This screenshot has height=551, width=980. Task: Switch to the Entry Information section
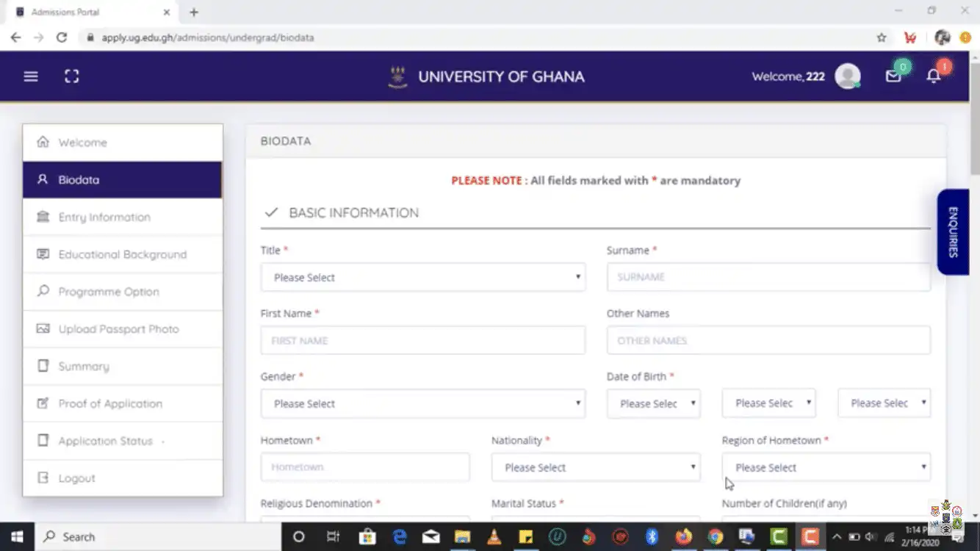[x=104, y=217]
